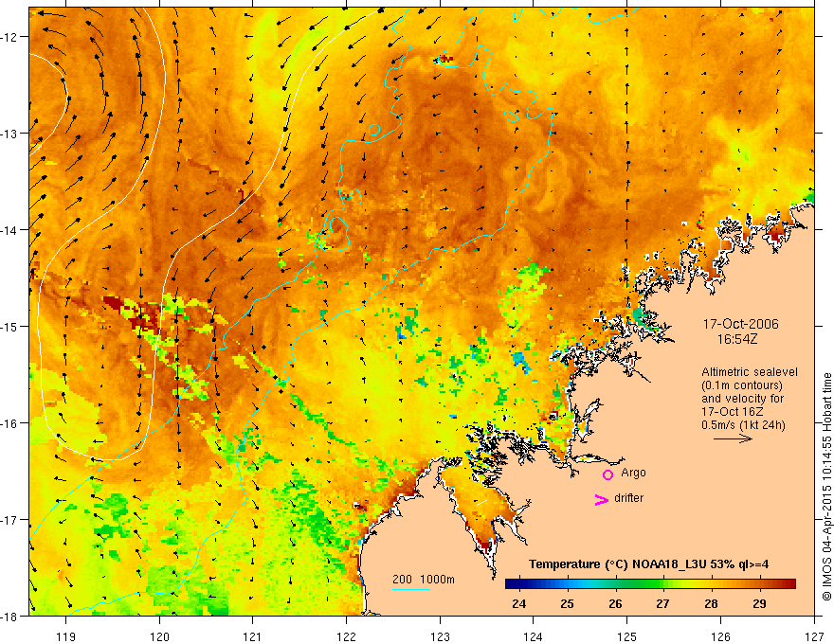Image resolution: width=834 pixels, height=644 pixels.
Task: Click the -15 latitude axis label
Action: point(9,326)
